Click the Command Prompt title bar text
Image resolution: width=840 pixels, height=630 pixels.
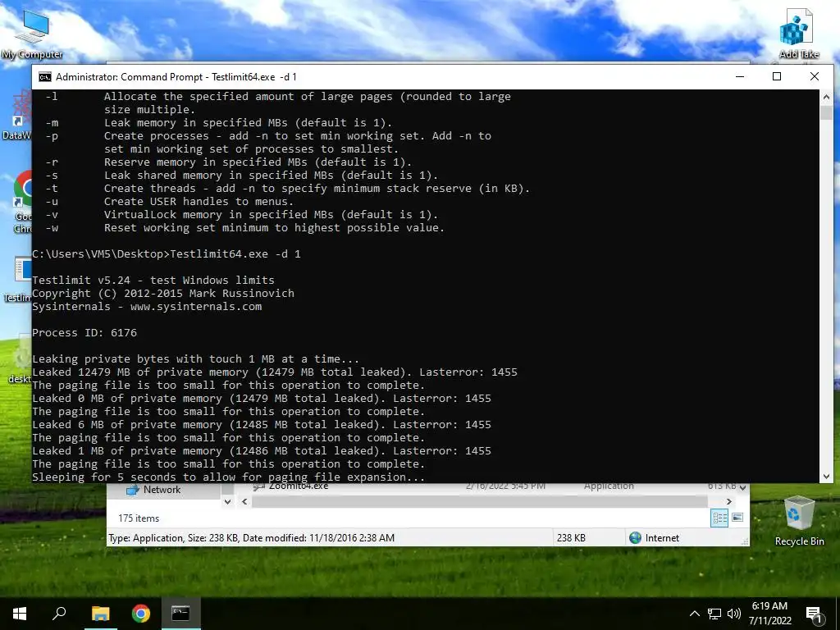[x=176, y=76]
